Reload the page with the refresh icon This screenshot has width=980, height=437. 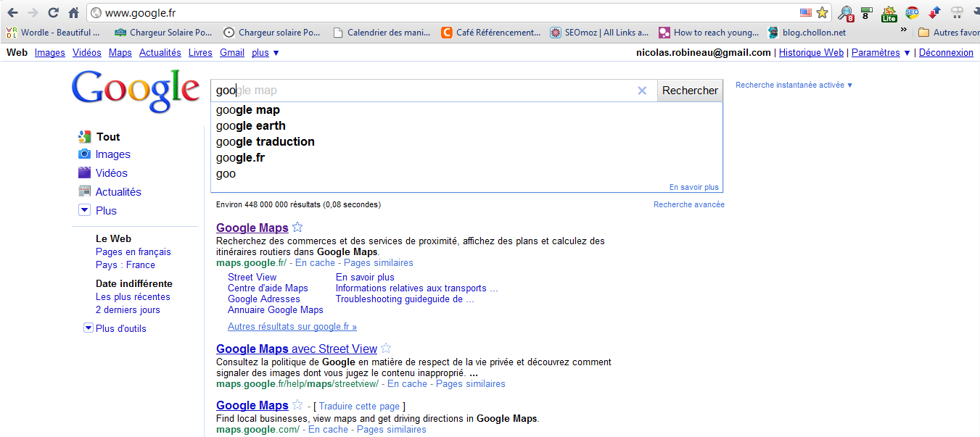point(53,12)
